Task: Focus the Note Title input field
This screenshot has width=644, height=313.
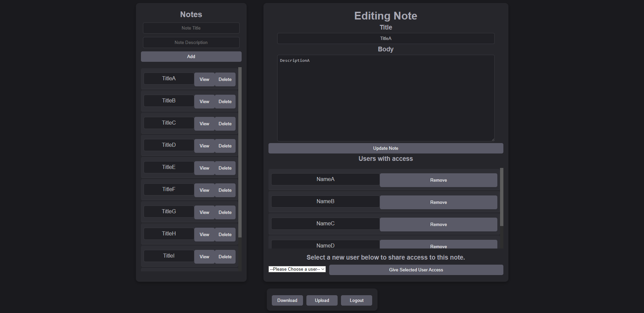Action: coord(191,28)
